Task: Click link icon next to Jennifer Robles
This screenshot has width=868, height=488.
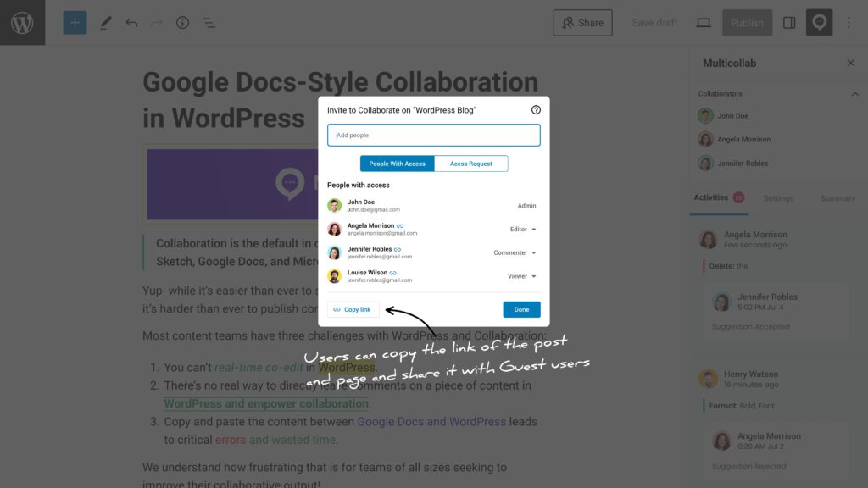Action: tap(397, 250)
